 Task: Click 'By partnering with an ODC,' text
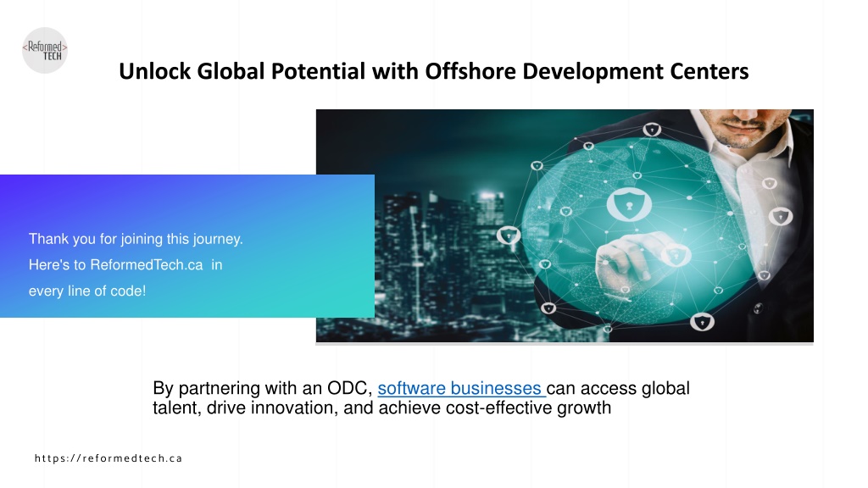[x=263, y=388]
